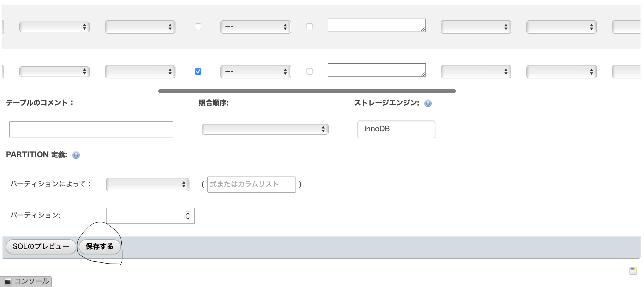The height and width of the screenshot is (287, 644).
Task: Click the 式またはカラムリスト input box
Action: tap(251, 184)
